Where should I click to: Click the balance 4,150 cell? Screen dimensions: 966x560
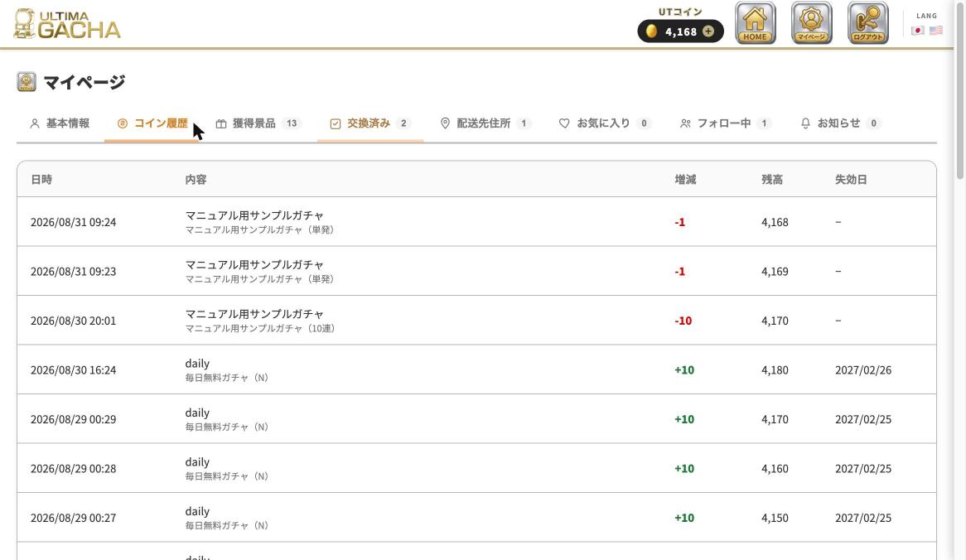[x=775, y=518]
